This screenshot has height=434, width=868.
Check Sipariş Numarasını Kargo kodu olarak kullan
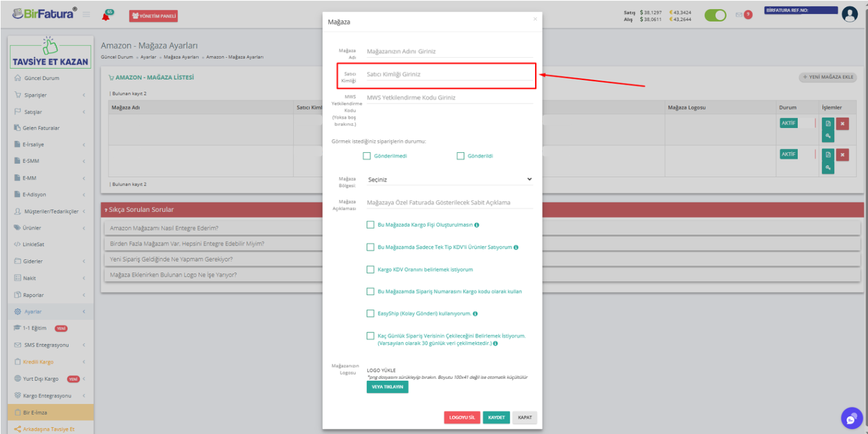tap(370, 291)
